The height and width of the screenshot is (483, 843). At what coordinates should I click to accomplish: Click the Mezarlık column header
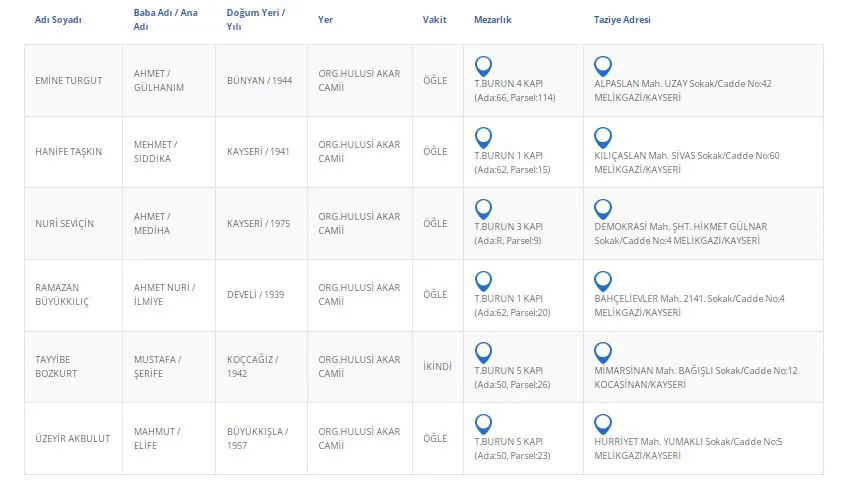coord(493,20)
